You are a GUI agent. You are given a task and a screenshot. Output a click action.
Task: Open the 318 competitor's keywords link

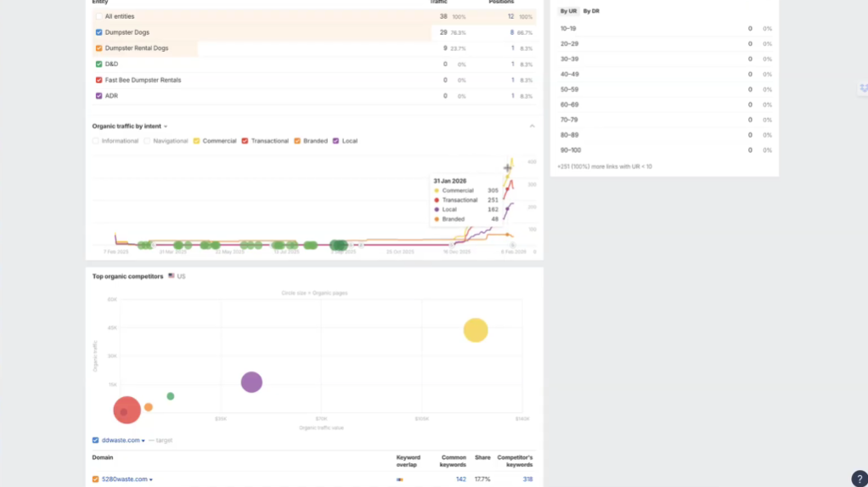[527, 479]
